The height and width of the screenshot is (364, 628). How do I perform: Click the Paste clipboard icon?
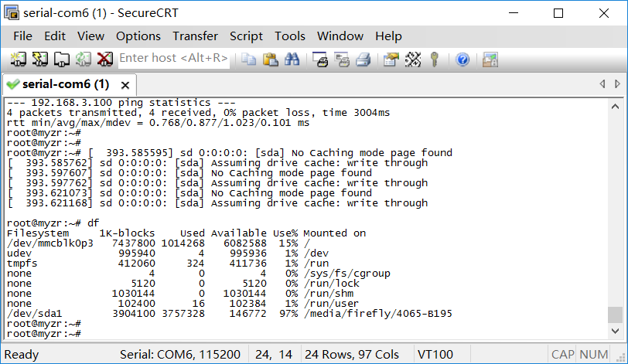coord(271,60)
